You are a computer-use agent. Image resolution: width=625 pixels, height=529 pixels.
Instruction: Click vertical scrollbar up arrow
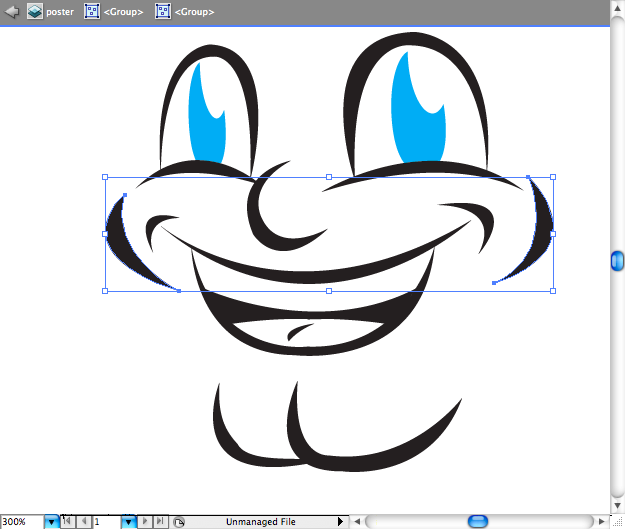point(617,8)
